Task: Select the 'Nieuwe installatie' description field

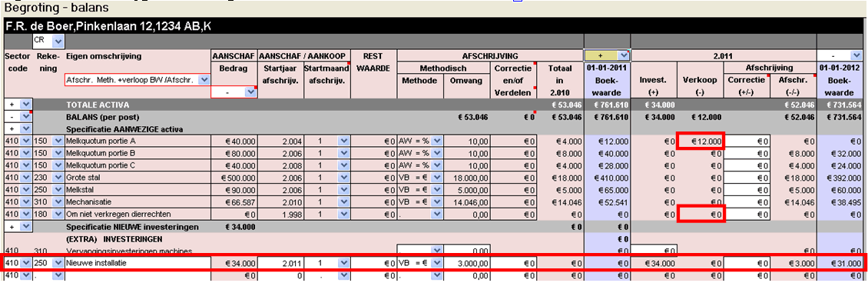Action: point(137,263)
